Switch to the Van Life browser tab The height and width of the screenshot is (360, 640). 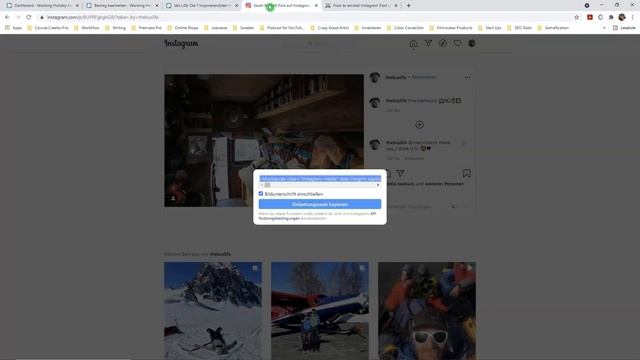coord(202,6)
